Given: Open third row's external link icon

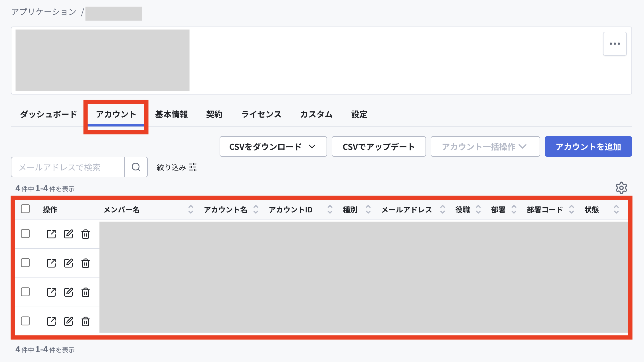Looking at the screenshot, I should (51, 292).
